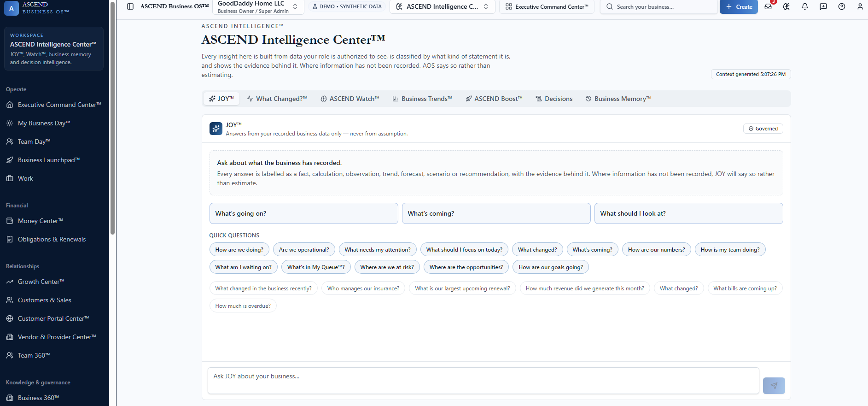The width and height of the screenshot is (868, 406).
Task: Expand the ASCEND Intelligence Center workspace dropdown
Action: point(443,6)
